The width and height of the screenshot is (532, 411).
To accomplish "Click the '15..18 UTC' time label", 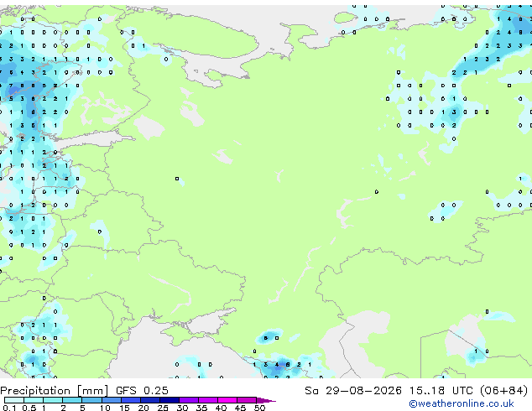I will [441, 390].
